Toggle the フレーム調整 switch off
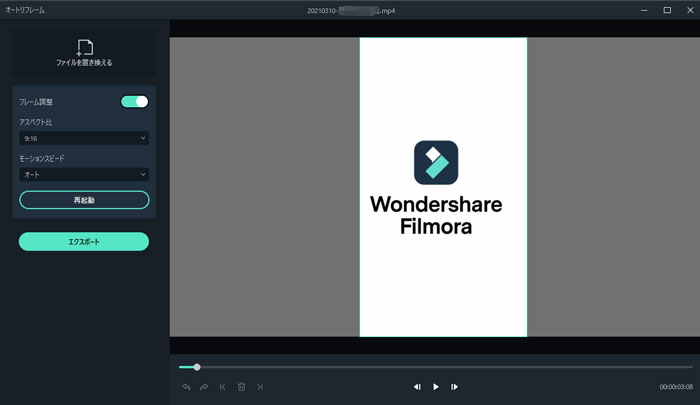The image size is (700, 405). (x=134, y=102)
